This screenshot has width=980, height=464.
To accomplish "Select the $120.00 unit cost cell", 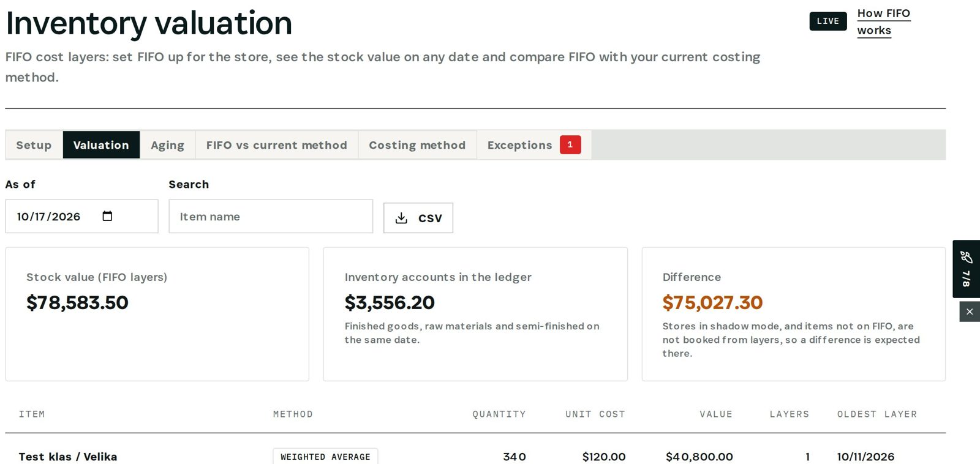I will pos(604,457).
